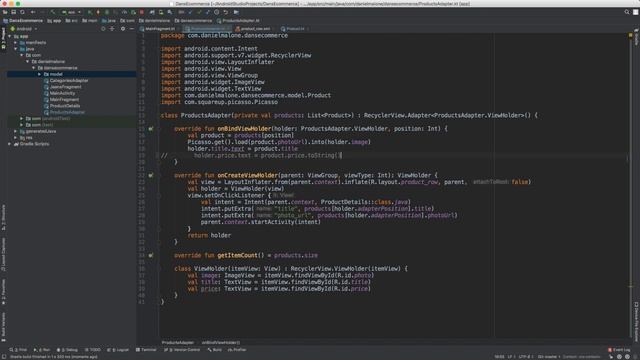Open the Terminal tool window button
The height and width of the screenshot is (360, 640).
tap(146, 350)
